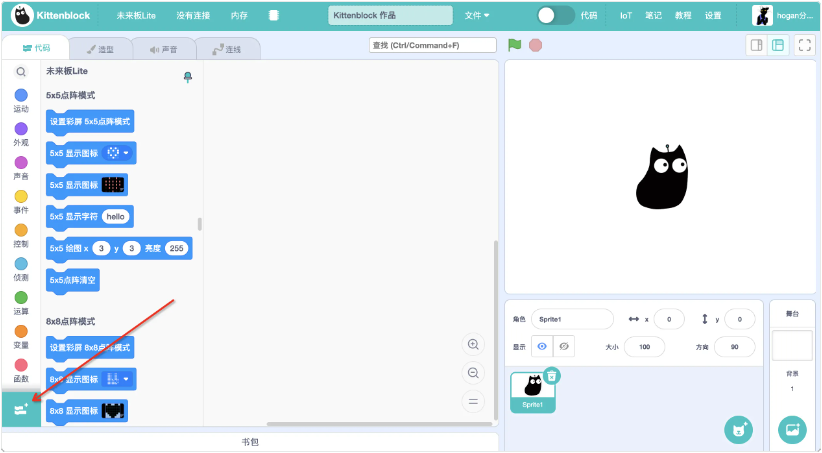822x453 pixels.
Task: Open the 书包 backpack panel
Action: (250, 441)
